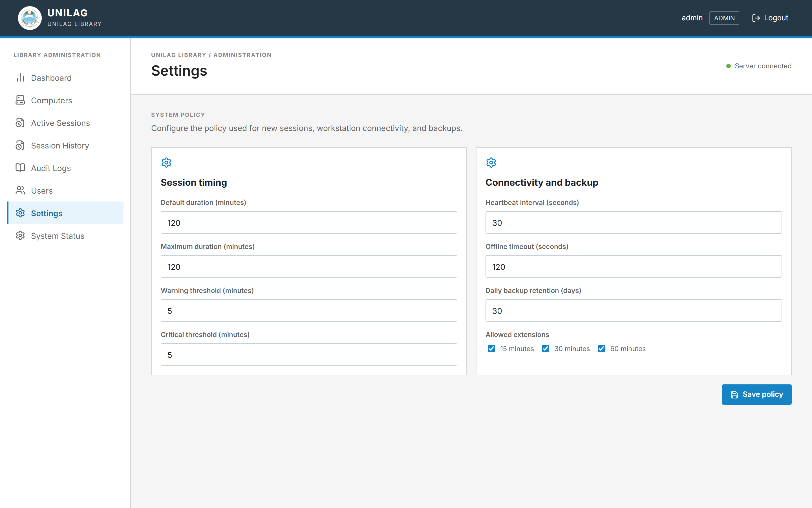Click the Logout link
812x508 pixels.
coord(770,18)
